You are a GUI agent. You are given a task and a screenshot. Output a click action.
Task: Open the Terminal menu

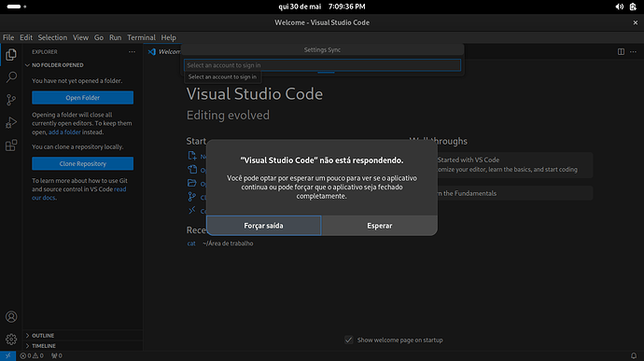pos(141,37)
